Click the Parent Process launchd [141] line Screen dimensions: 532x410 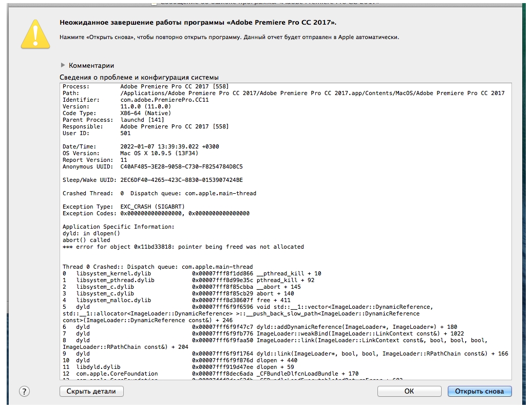point(113,120)
